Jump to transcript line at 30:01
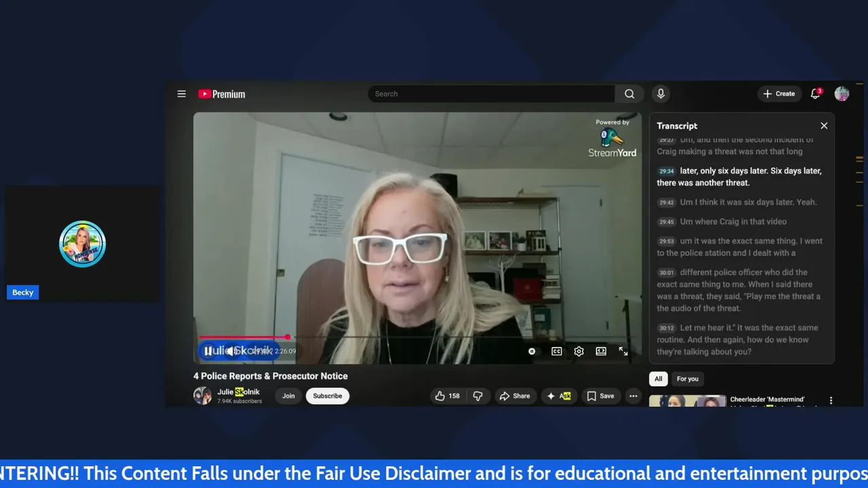Image resolution: width=868 pixels, height=488 pixels. coord(742,290)
